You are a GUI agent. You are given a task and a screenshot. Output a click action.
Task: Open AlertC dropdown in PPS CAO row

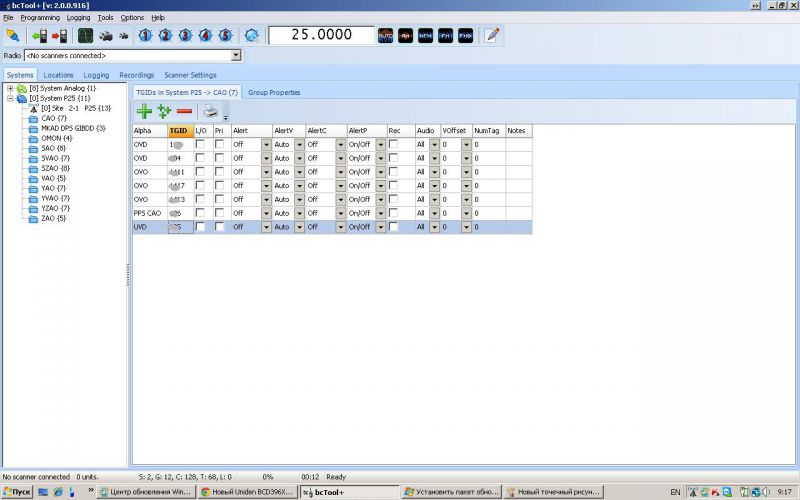pyautogui.click(x=341, y=213)
